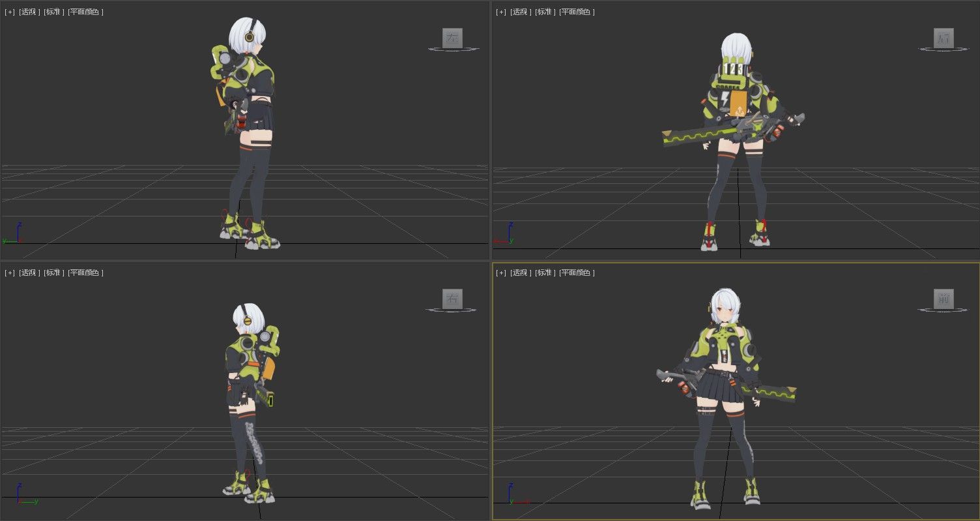The height and width of the screenshot is (521, 980).
Task: Open the 标准 menu in bottom-left viewport
Action: click(54, 273)
